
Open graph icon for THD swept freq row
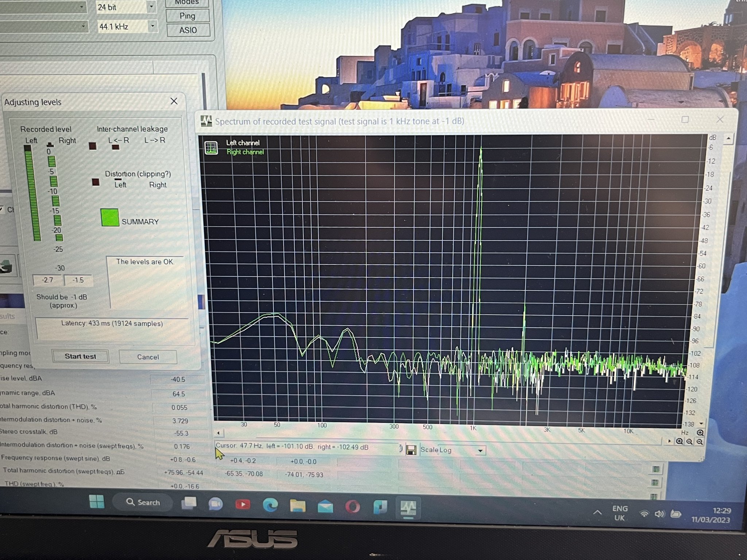point(654,496)
